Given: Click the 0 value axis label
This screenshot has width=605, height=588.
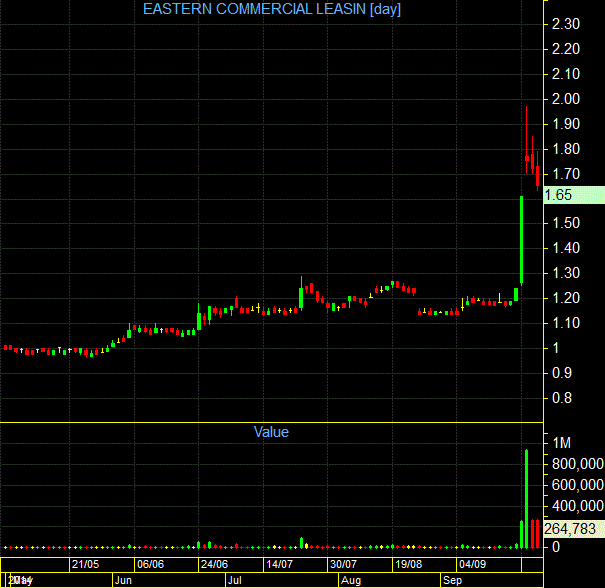Looking at the screenshot, I should (556, 547).
